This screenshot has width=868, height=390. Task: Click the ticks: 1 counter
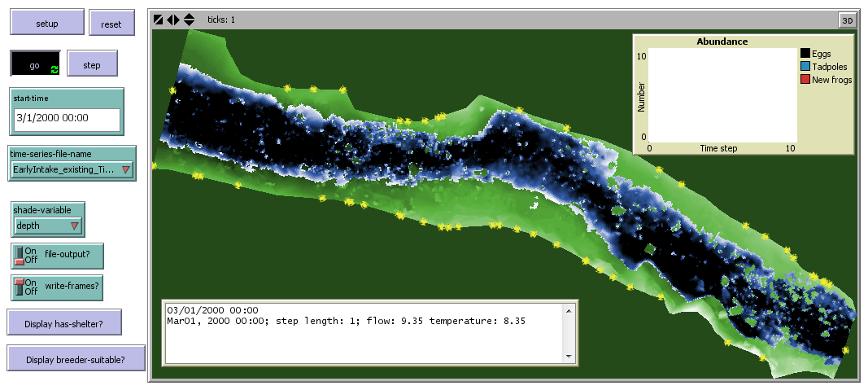tap(221, 20)
